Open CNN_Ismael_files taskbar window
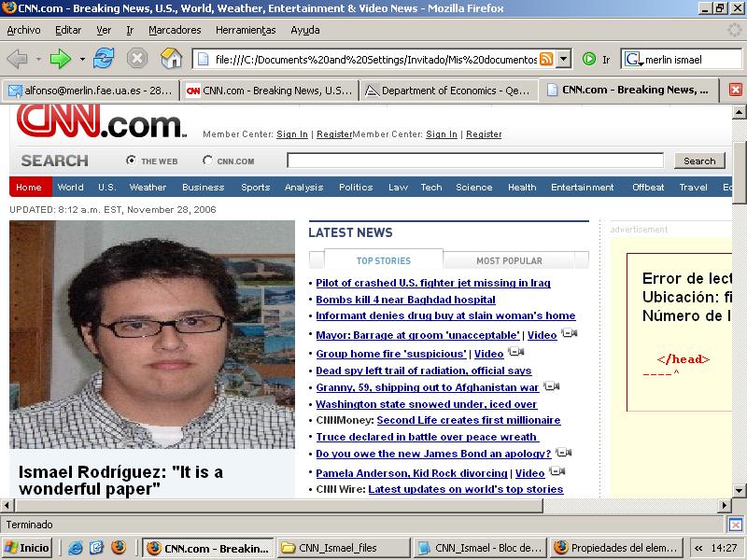 [x=344, y=548]
